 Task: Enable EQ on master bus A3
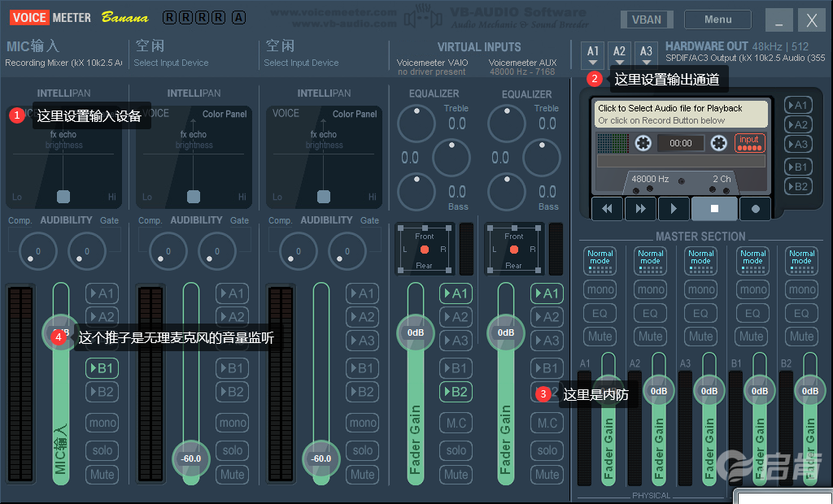tap(701, 313)
